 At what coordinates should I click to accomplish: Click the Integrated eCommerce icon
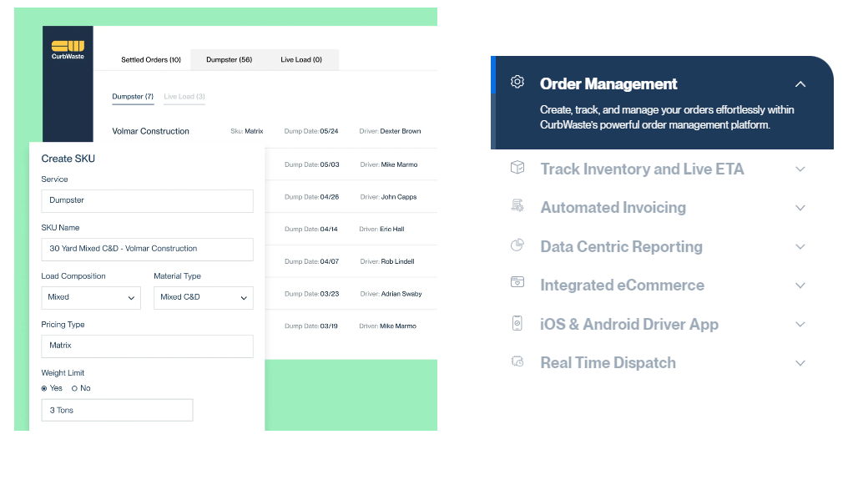coord(517,282)
